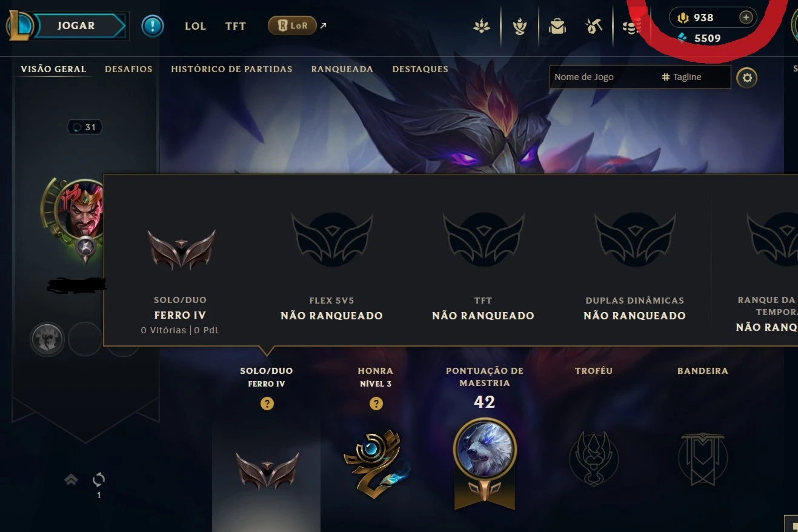Click the double-chevron up icon on banner
The width and height of the screenshot is (798, 532).
coord(71,480)
